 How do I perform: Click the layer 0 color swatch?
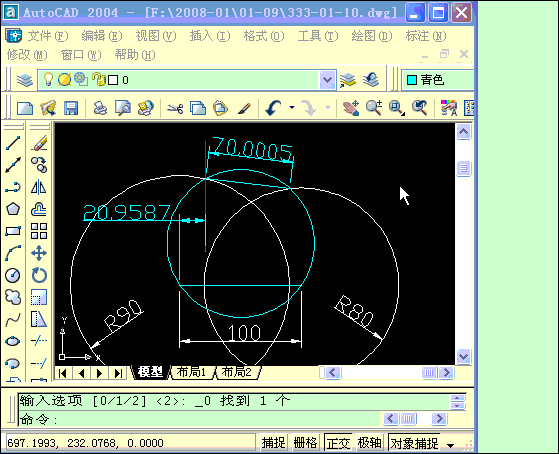[113, 80]
